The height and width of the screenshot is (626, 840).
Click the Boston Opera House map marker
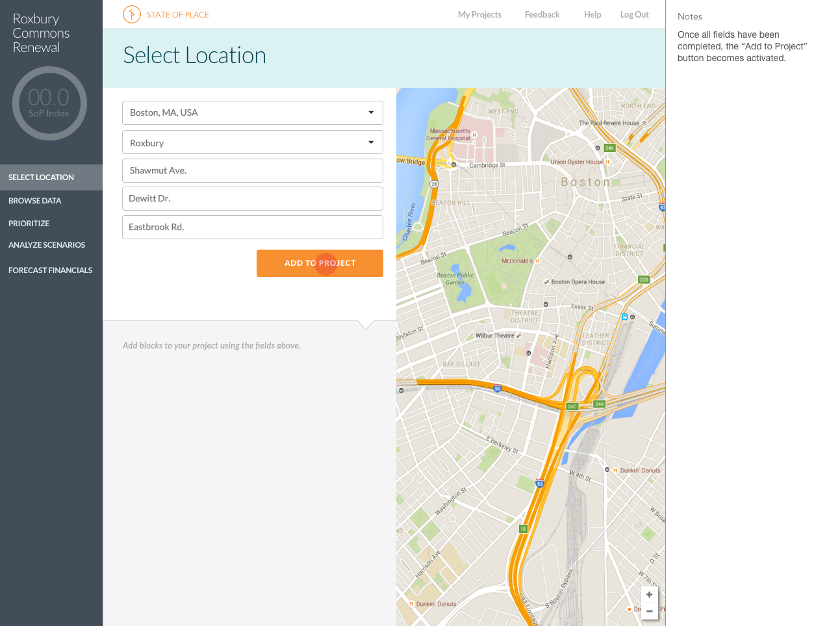pyautogui.click(x=546, y=282)
